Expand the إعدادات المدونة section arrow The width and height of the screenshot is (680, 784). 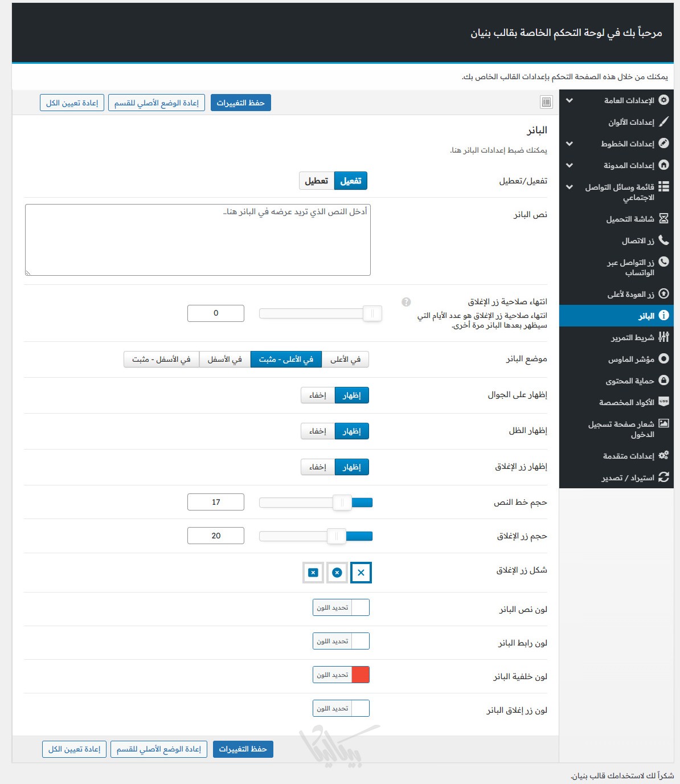click(x=570, y=165)
